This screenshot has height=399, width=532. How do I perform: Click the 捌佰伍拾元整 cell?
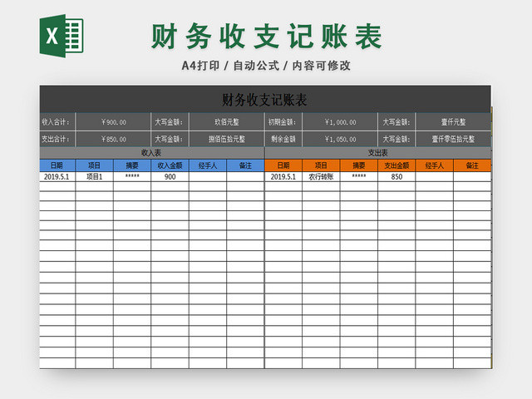tap(227, 139)
